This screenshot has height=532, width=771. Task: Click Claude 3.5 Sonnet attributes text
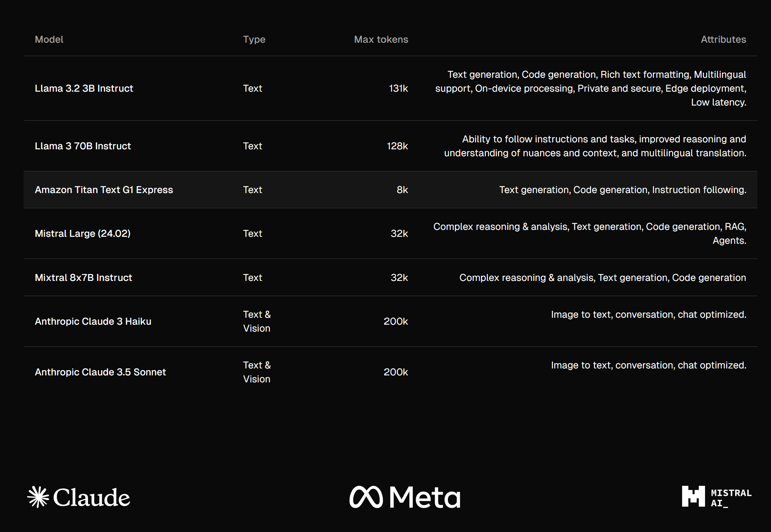pos(648,365)
